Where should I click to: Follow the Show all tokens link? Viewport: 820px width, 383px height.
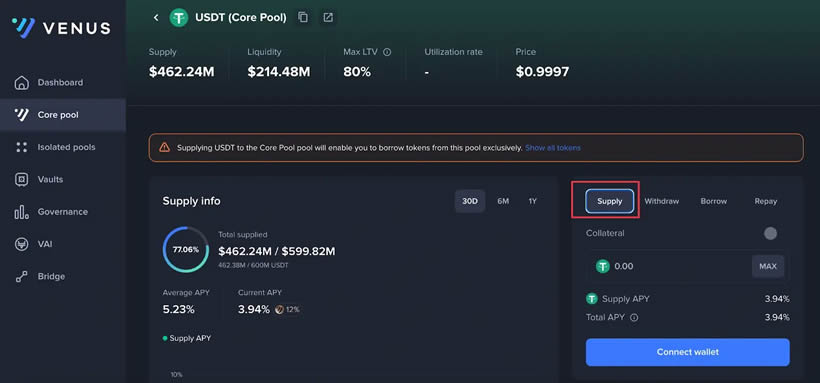tap(553, 148)
